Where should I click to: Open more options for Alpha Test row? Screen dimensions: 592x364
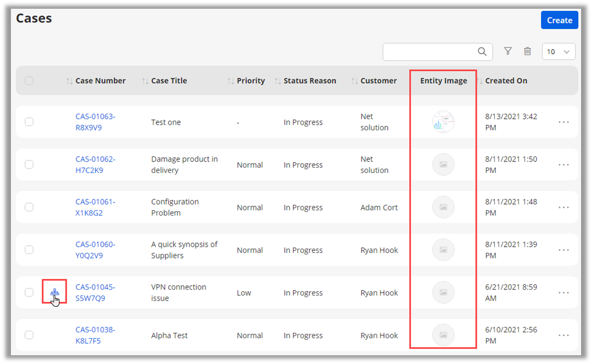tap(564, 336)
